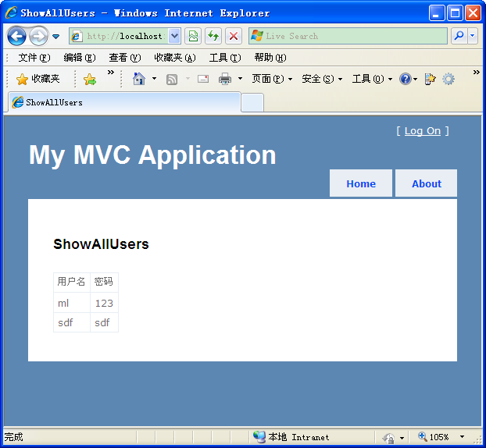Click the ml username cell
This screenshot has height=448, width=486.
(x=71, y=303)
